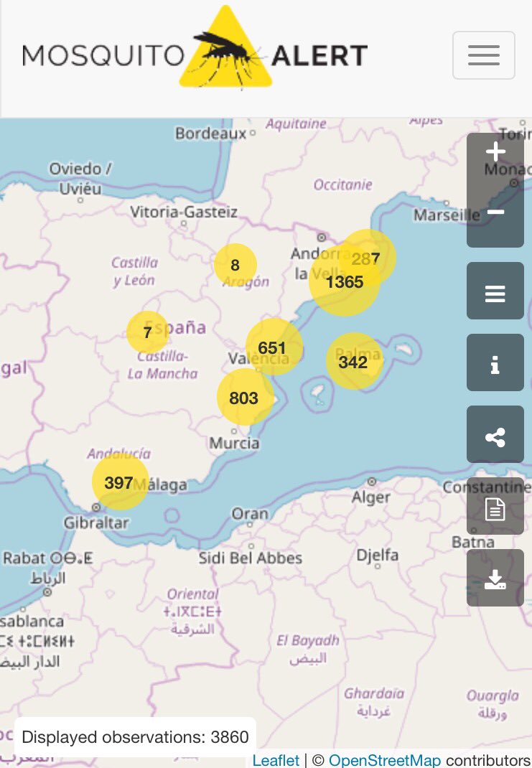Open the report document button
This screenshot has width=532, height=768.
(x=495, y=506)
